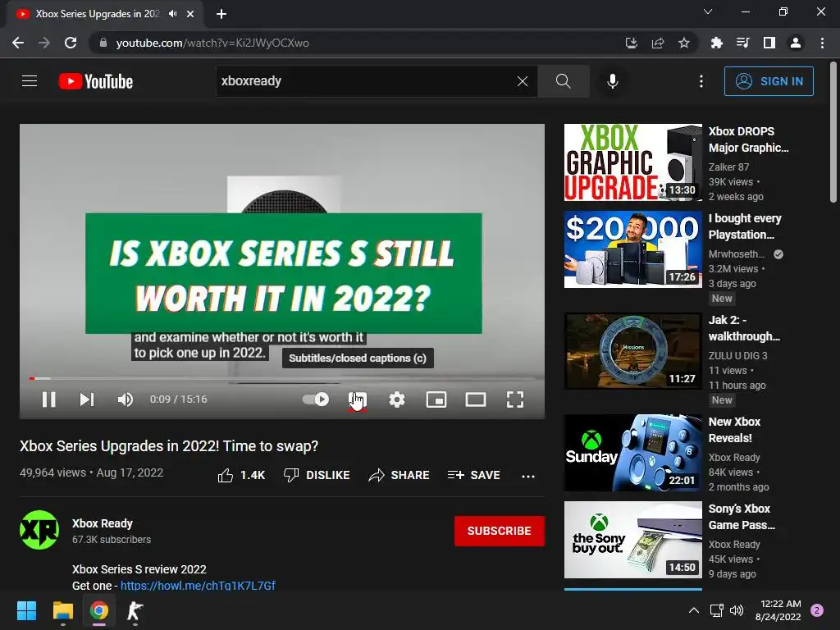Open Chrome three-dot menu
840x630 pixels.
click(x=822, y=43)
